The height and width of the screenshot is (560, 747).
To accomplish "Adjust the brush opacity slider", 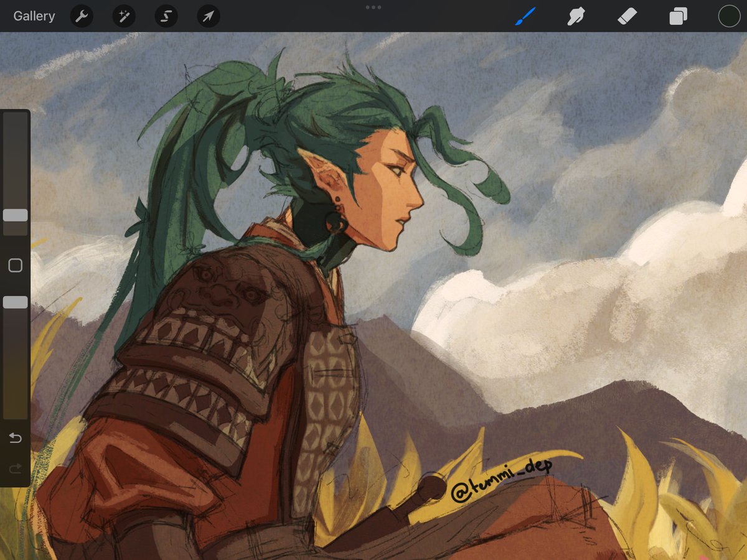I will pyautogui.click(x=16, y=302).
